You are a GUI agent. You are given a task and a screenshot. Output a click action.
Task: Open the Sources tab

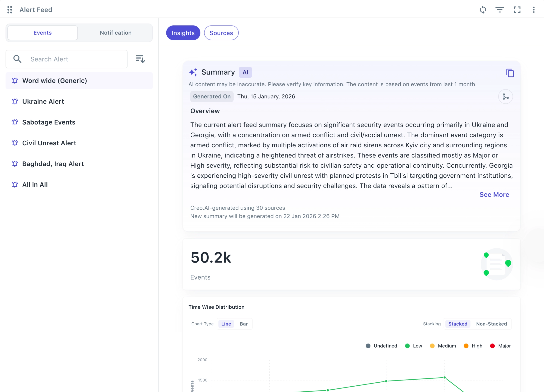tap(221, 33)
